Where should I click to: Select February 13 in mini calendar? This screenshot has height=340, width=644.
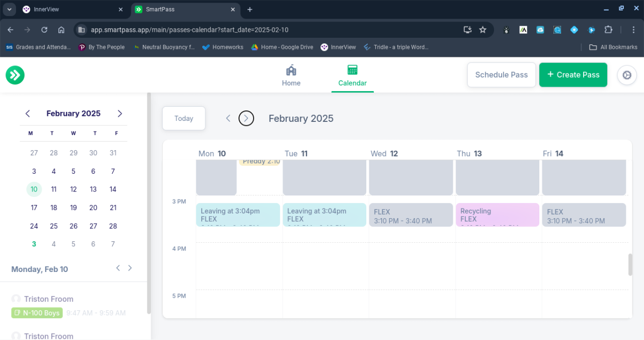coord(93,189)
